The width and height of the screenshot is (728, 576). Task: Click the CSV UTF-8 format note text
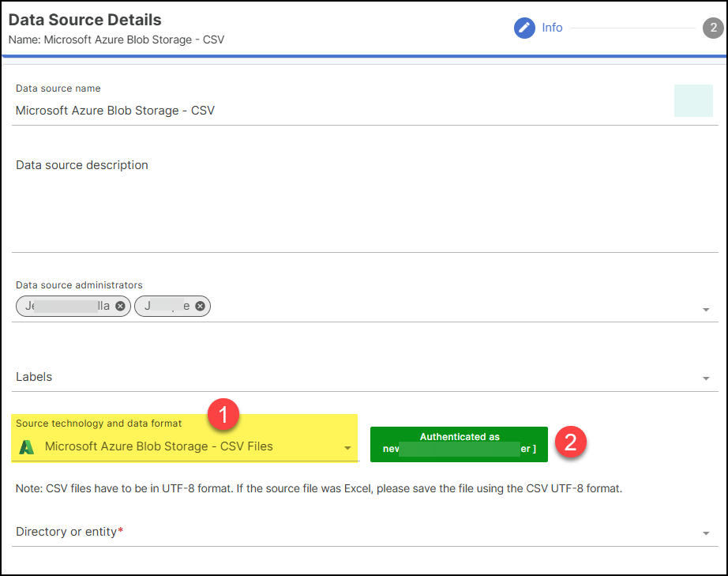click(319, 488)
